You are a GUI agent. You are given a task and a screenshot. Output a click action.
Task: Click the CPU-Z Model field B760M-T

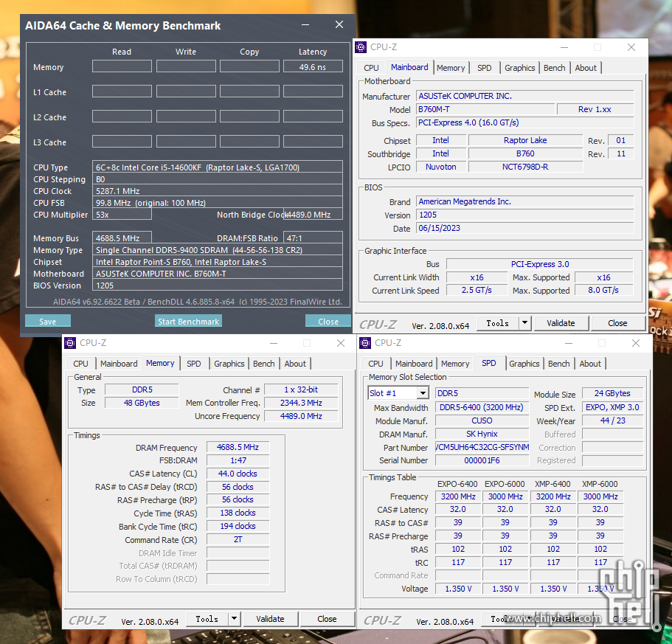(485, 109)
